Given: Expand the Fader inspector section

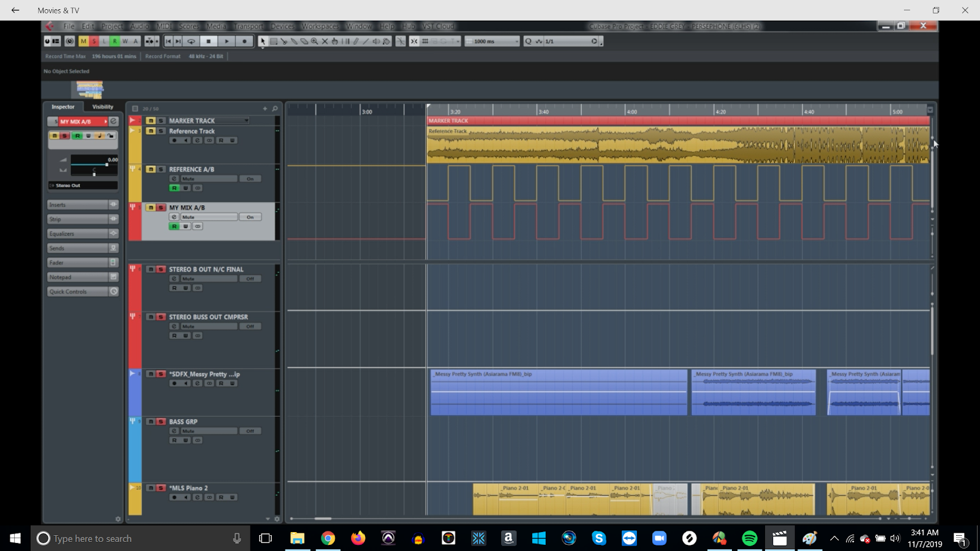Looking at the screenshot, I should (83, 263).
